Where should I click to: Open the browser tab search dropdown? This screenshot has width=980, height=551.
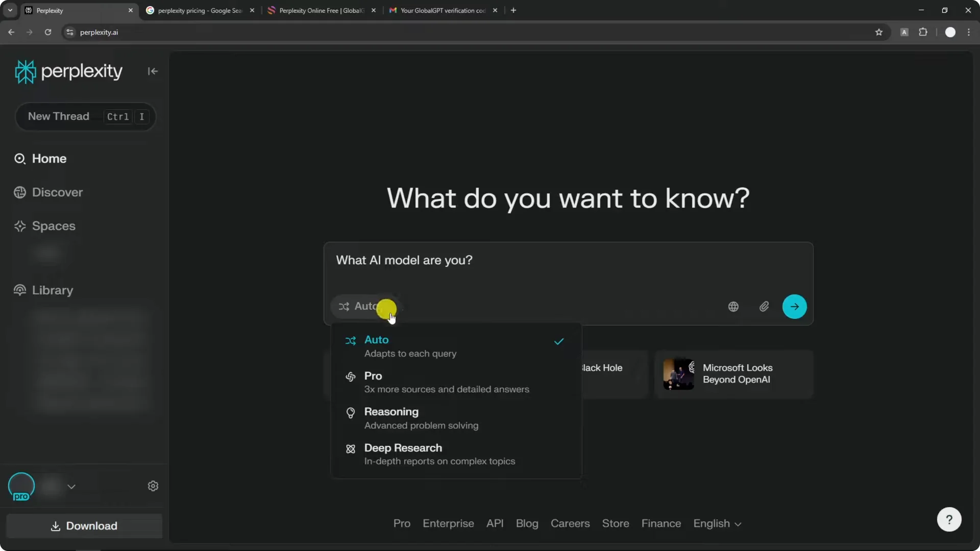click(x=10, y=10)
